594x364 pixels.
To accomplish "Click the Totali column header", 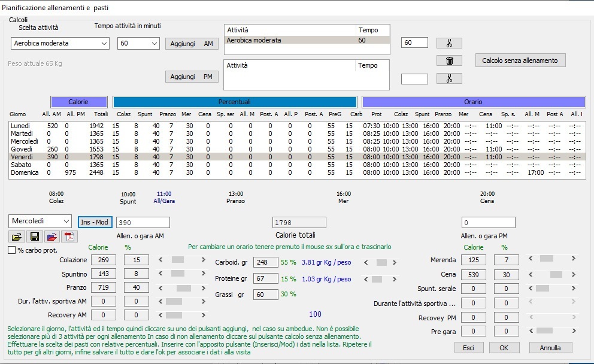I will click(101, 114).
